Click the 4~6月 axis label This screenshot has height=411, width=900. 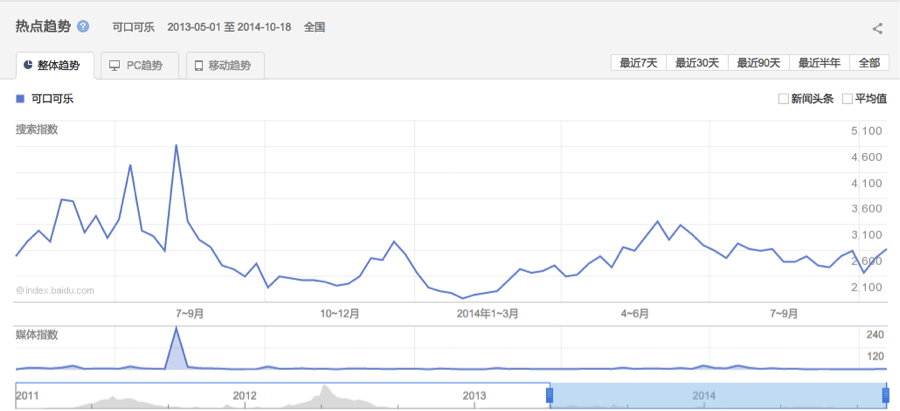coord(635,313)
